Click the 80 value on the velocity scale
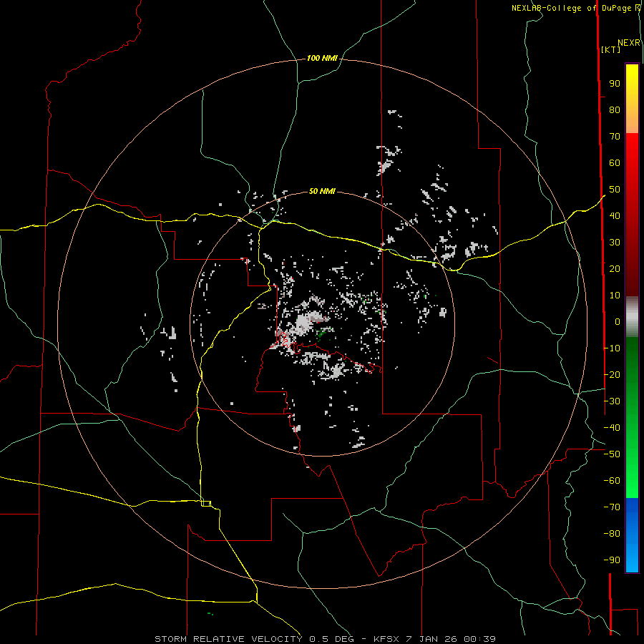 coord(615,109)
